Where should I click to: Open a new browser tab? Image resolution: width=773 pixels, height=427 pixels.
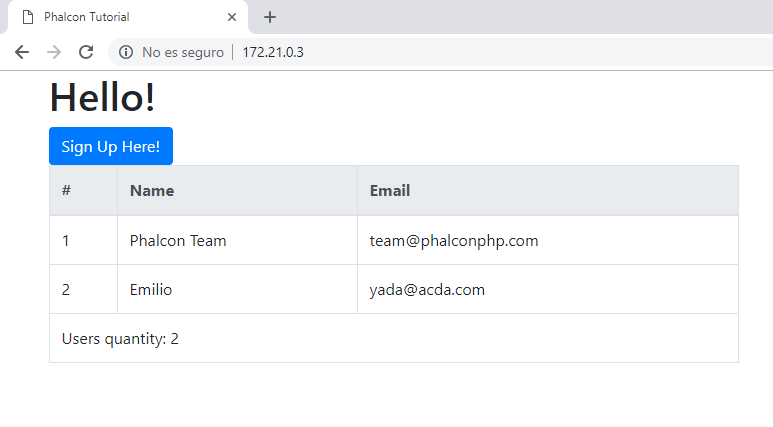(x=270, y=17)
